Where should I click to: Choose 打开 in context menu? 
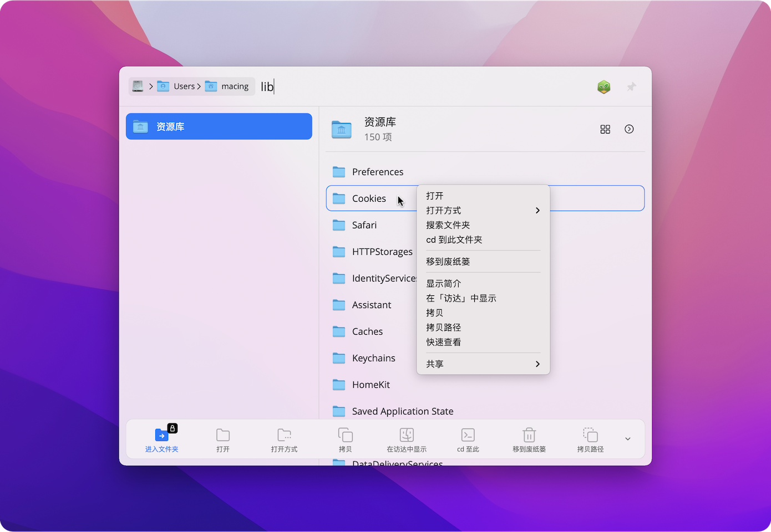pos(483,196)
